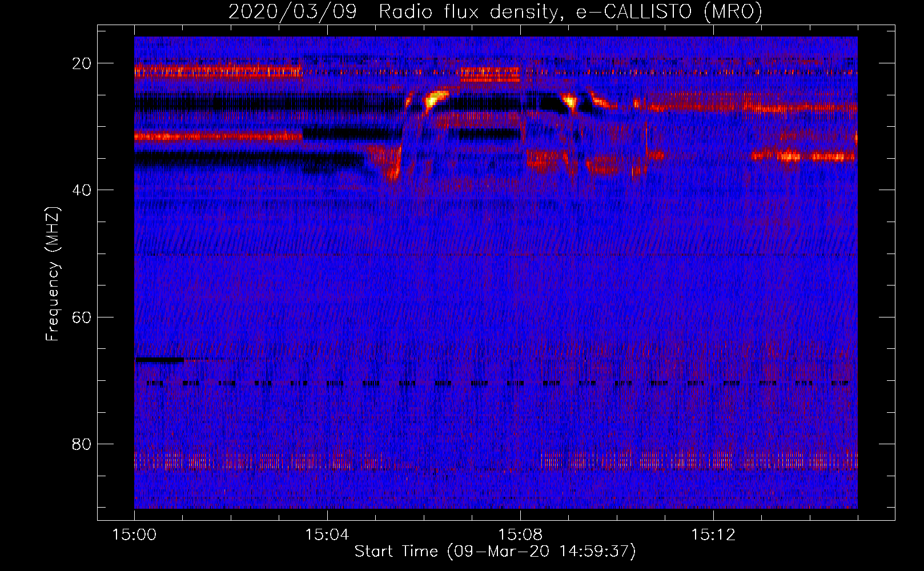Click the '60' frequency tick label
This screenshot has height=571, width=924.
click(82, 317)
